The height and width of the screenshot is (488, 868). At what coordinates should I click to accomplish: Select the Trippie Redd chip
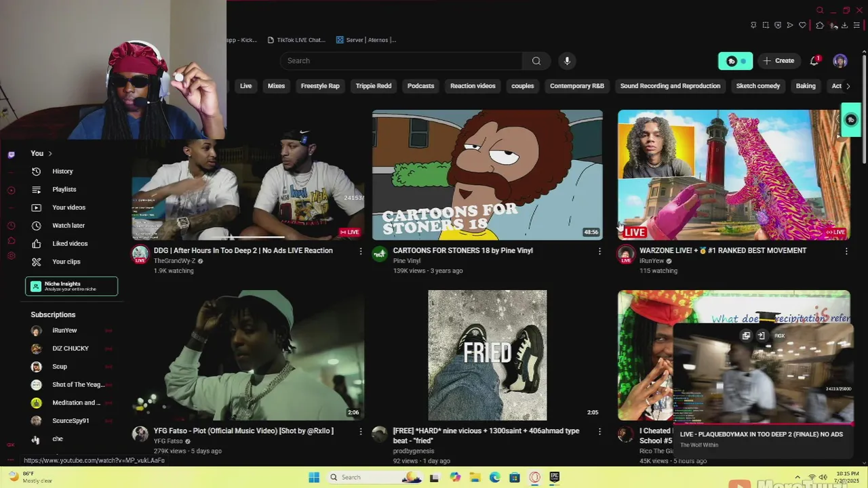[374, 86]
